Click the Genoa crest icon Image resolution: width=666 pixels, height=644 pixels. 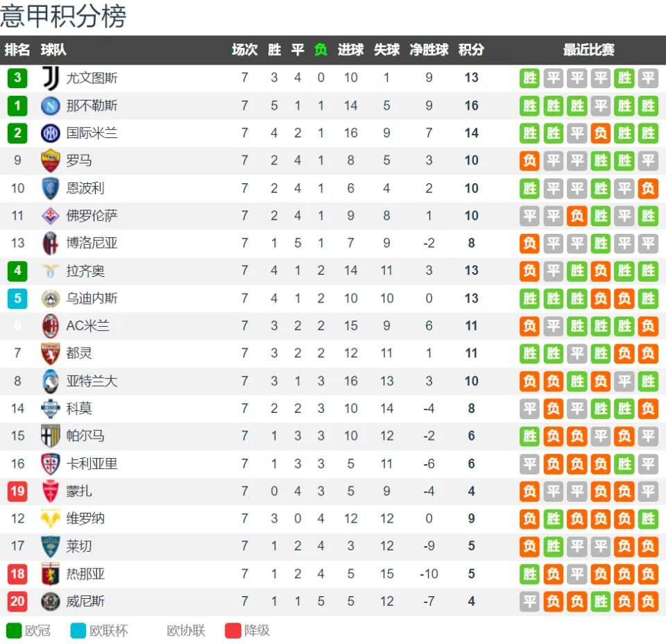click(50, 574)
